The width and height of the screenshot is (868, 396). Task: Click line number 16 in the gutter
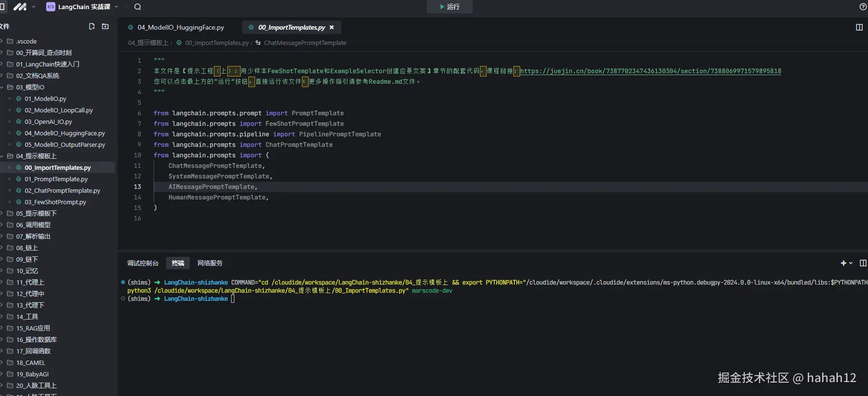pos(137,218)
